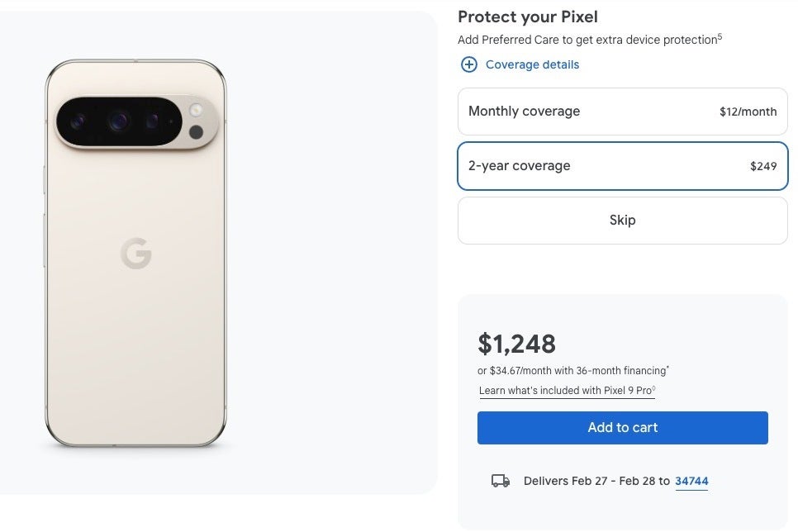Choose the 2-year coverage option
Screen dimensions: 798x532
(x=622, y=166)
